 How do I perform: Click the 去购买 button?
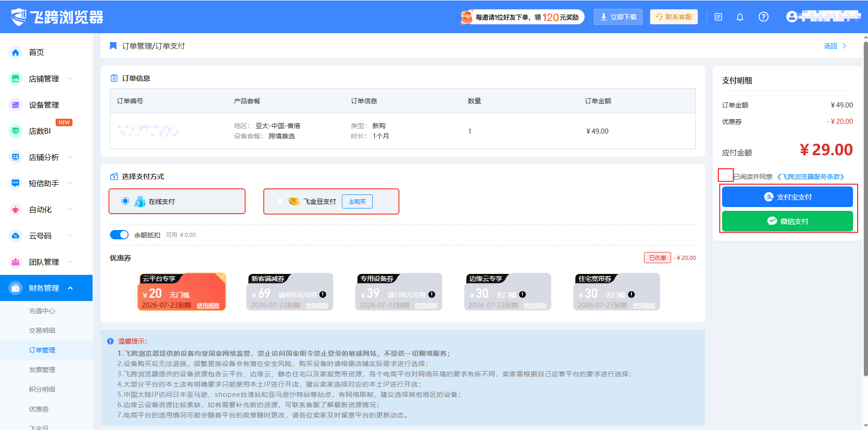(x=357, y=201)
